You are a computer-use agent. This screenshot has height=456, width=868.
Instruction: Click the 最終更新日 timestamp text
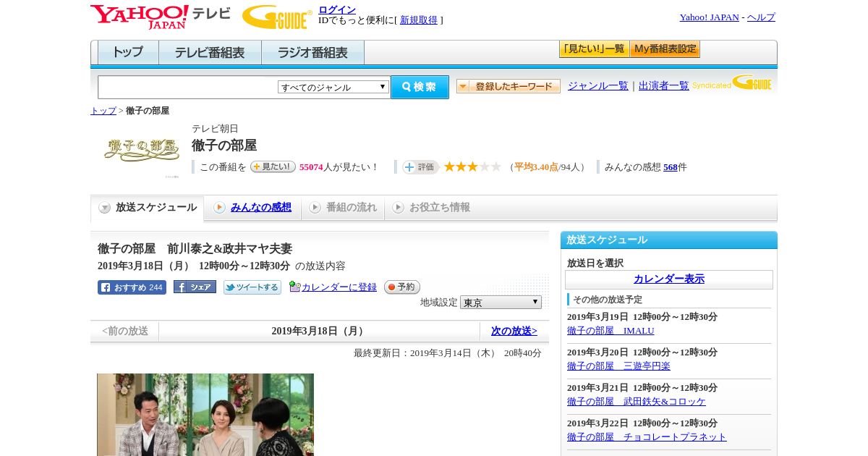[448, 353]
